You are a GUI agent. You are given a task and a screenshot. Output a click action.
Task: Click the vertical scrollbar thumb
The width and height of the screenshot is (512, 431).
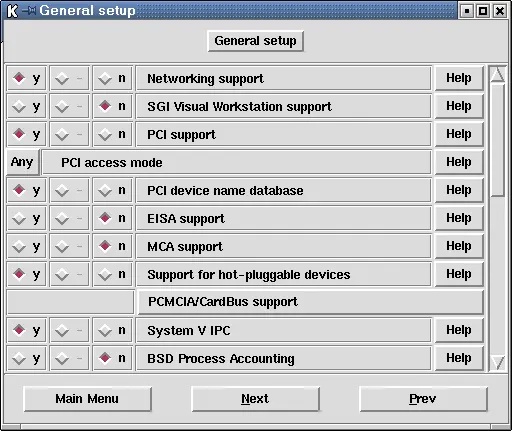pos(498,140)
